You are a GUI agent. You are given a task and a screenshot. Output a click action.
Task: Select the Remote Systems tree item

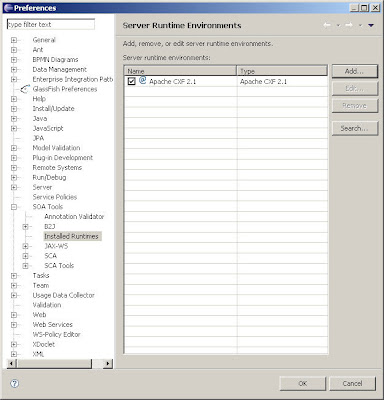[57, 168]
